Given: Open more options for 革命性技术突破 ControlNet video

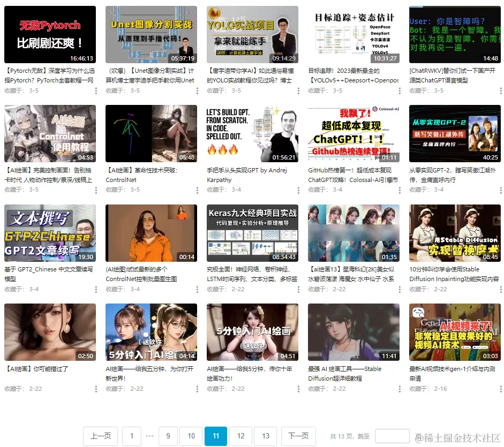Looking at the screenshot, I should tap(197, 190).
